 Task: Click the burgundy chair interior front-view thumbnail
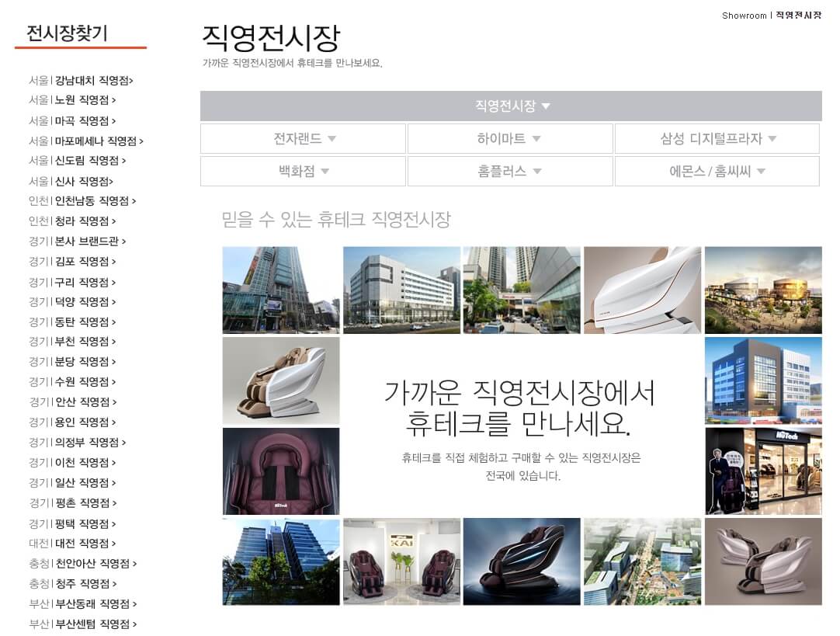tap(281, 471)
